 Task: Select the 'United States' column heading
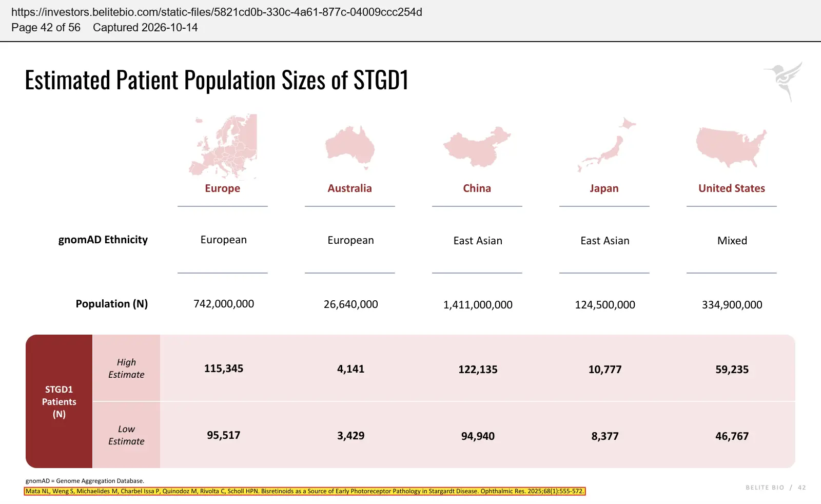[x=732, y=188]
